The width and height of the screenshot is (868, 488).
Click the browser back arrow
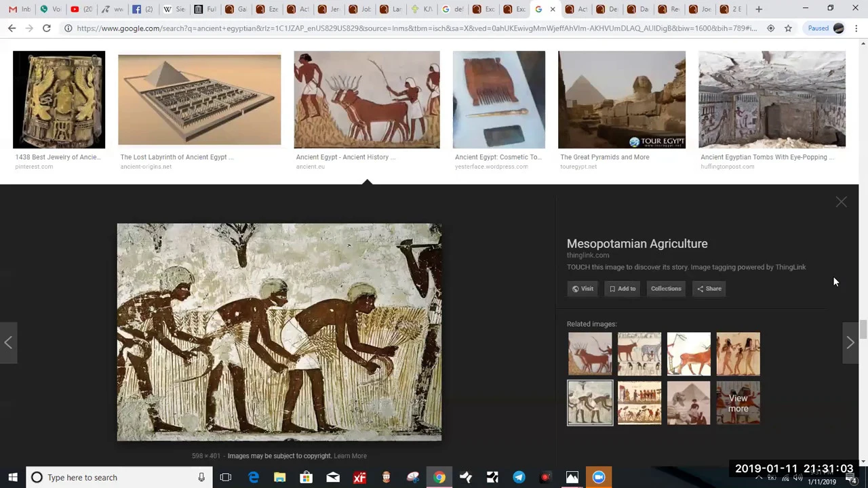point(12,28)
